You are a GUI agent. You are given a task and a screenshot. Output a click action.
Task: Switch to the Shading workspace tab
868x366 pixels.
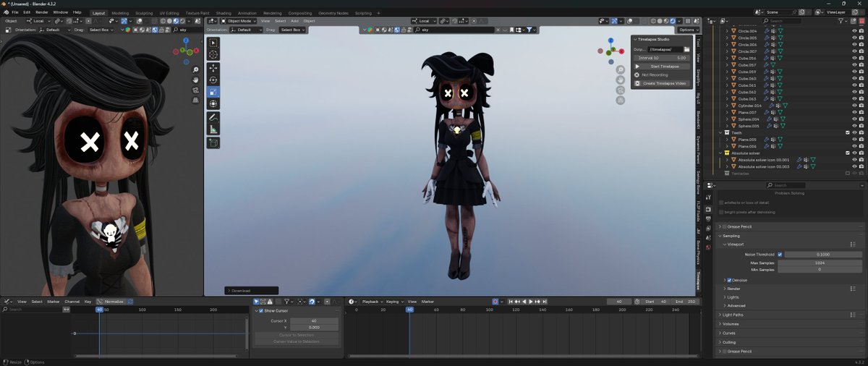click(224, 13)
